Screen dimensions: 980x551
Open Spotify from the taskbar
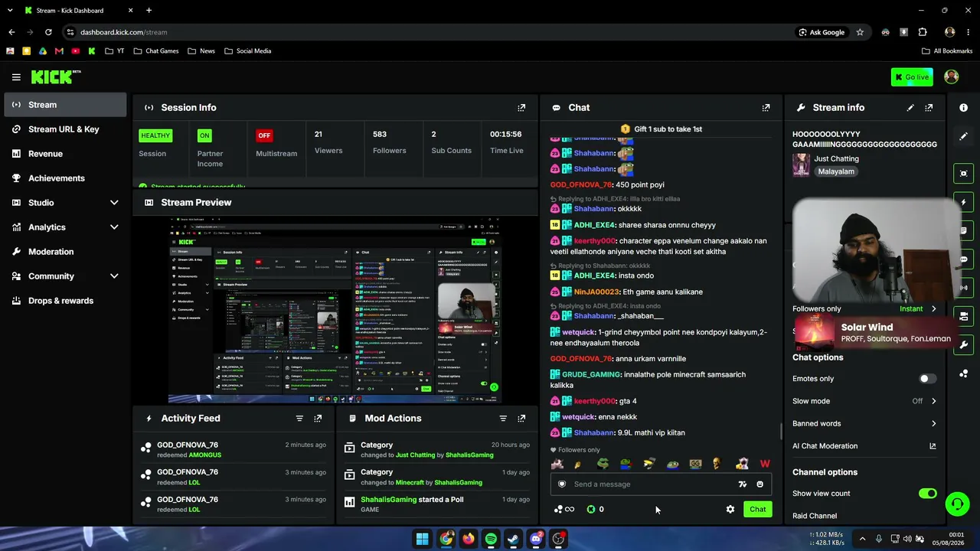491,539
